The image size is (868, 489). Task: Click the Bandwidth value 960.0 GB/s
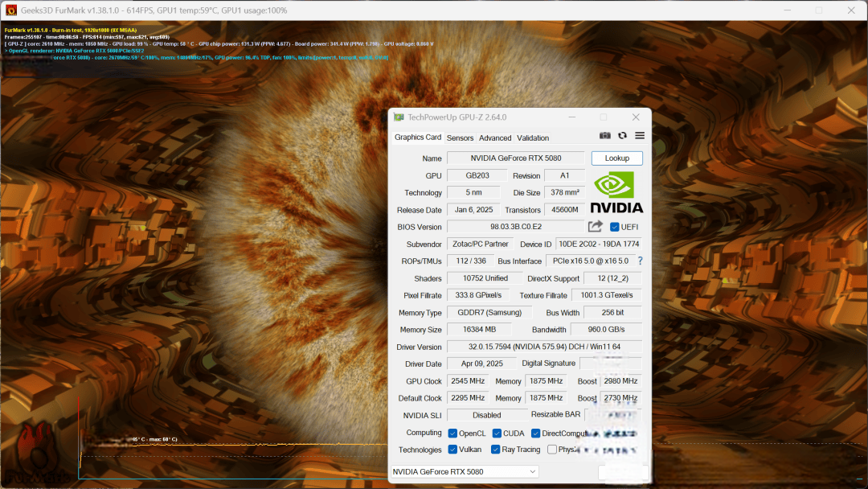coord(606,329)
